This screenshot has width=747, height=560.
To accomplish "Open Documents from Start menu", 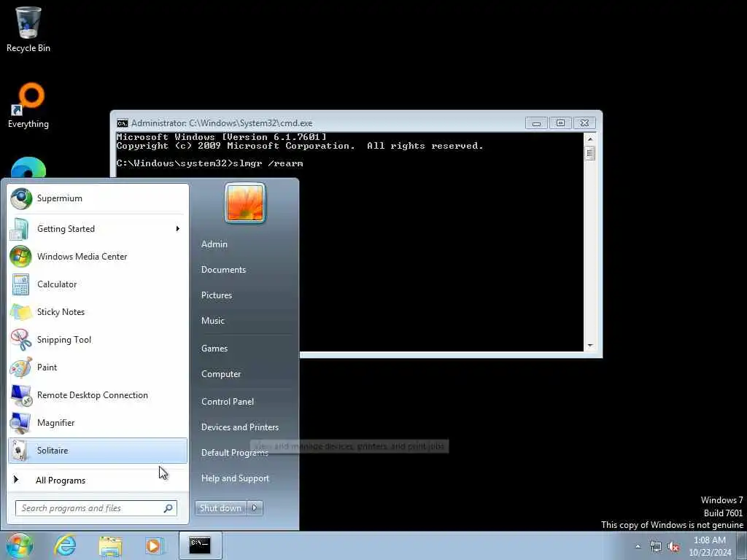I will [223, 270].
